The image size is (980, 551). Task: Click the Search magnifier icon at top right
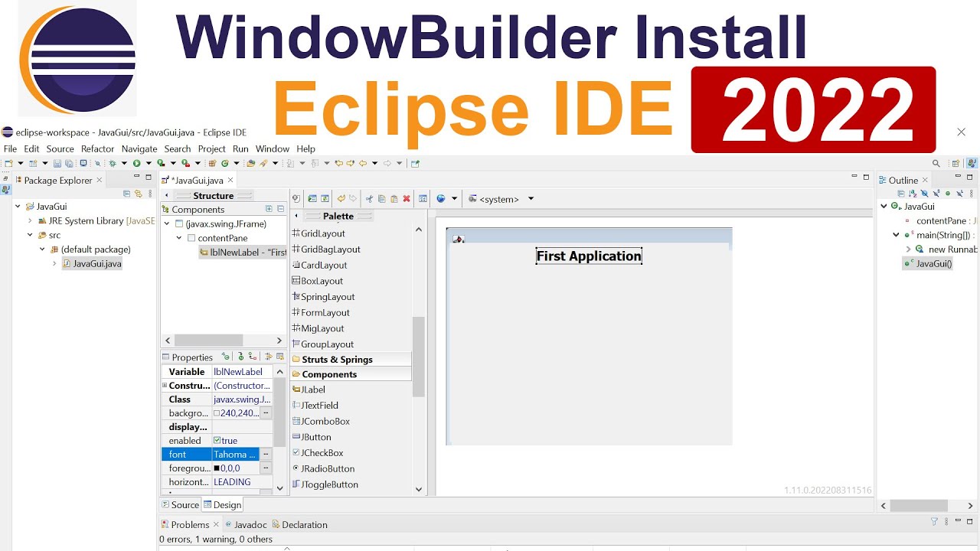click(936, 163)
